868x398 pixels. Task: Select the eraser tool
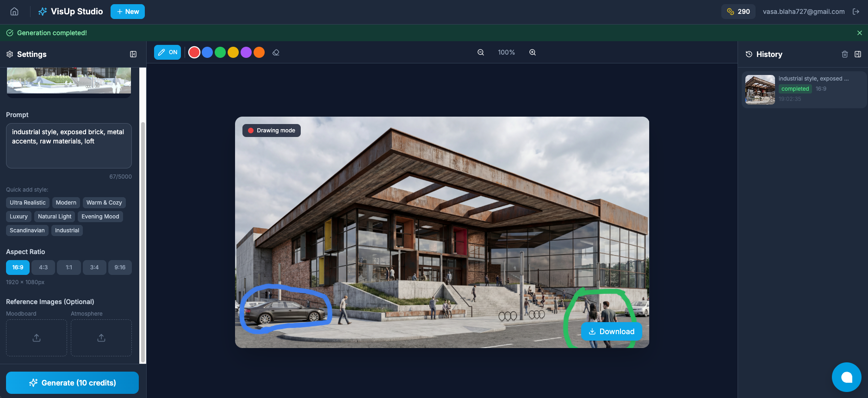tap(276, 53)
